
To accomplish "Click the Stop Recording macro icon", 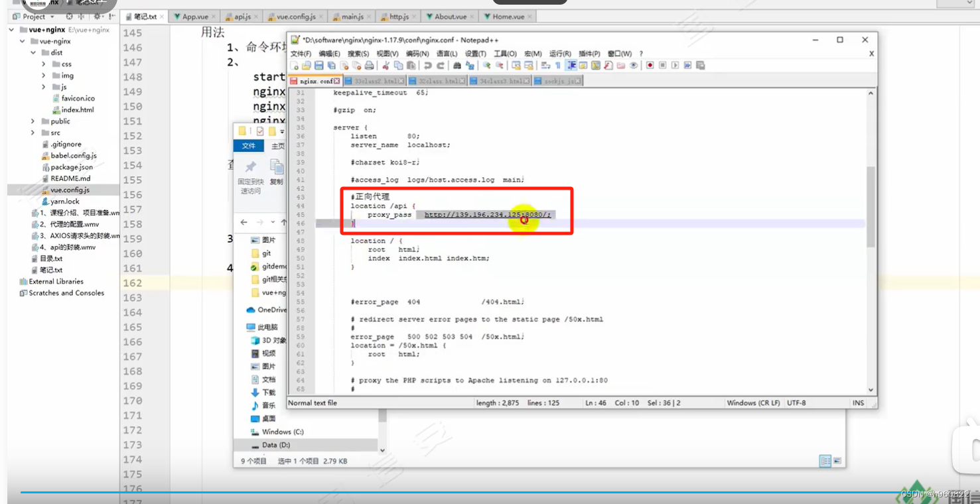I will (662, 65).
